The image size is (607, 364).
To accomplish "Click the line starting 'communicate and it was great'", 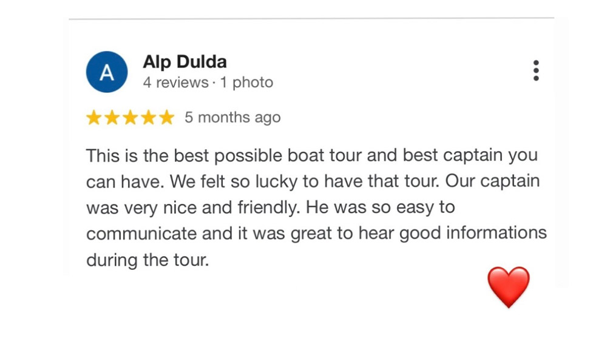I will click(316, 234).
